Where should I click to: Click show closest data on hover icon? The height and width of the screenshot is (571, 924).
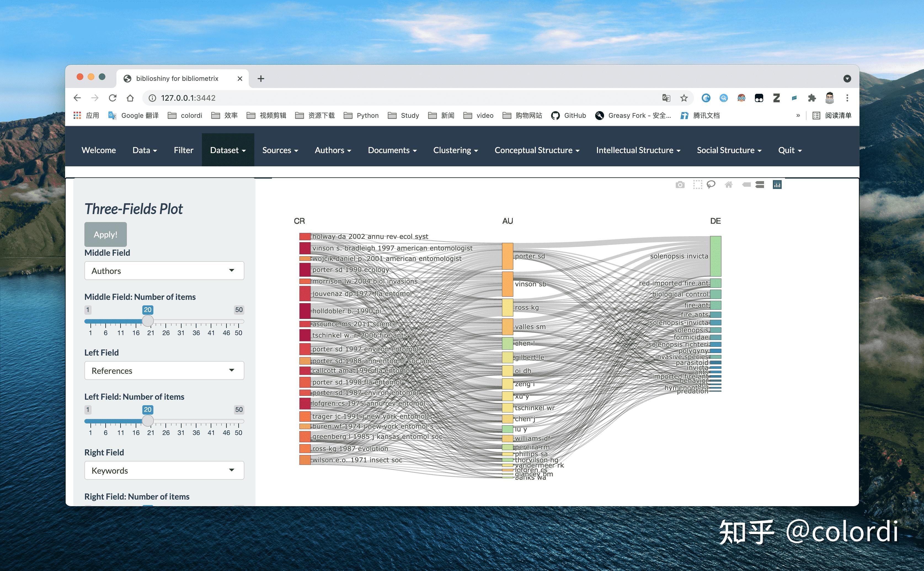tap(746, 185)
